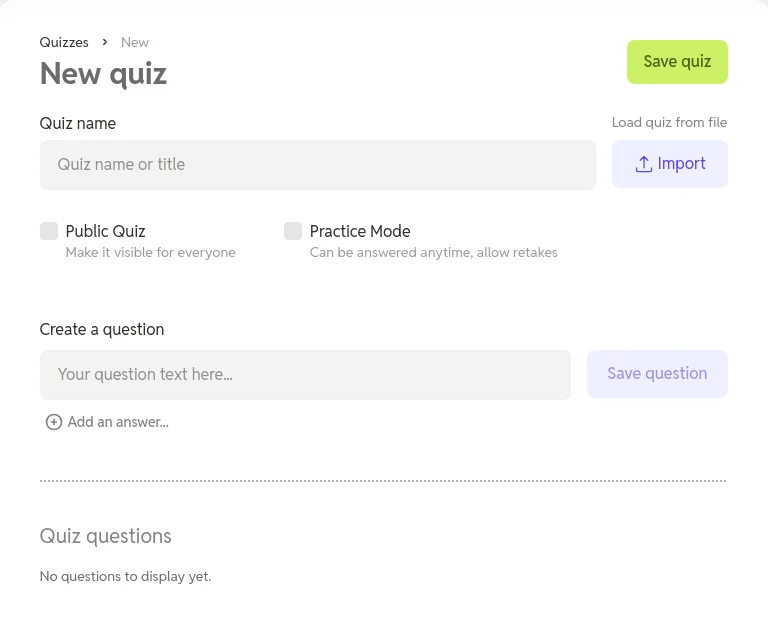Click the 'Load quiz from file' label
Viewport: 768px width, 643px height.
pyautogui.click(x=669, y=122)
